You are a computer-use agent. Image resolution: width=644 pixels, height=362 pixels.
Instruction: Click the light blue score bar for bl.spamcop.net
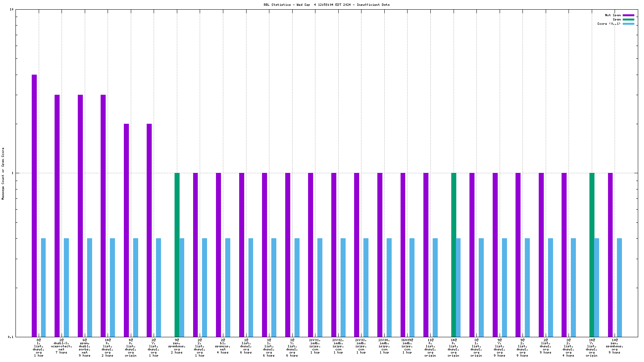click(x=228, y=287)
